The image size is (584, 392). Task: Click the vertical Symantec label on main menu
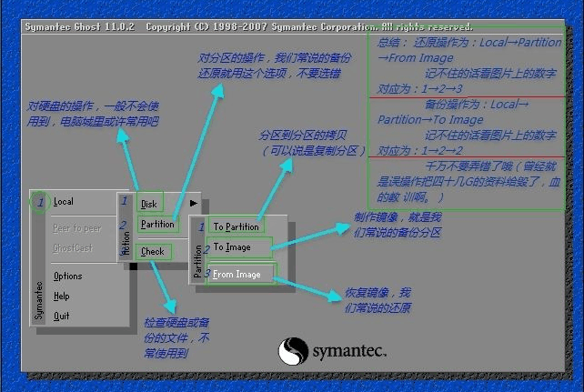click(x=39, y=301)
